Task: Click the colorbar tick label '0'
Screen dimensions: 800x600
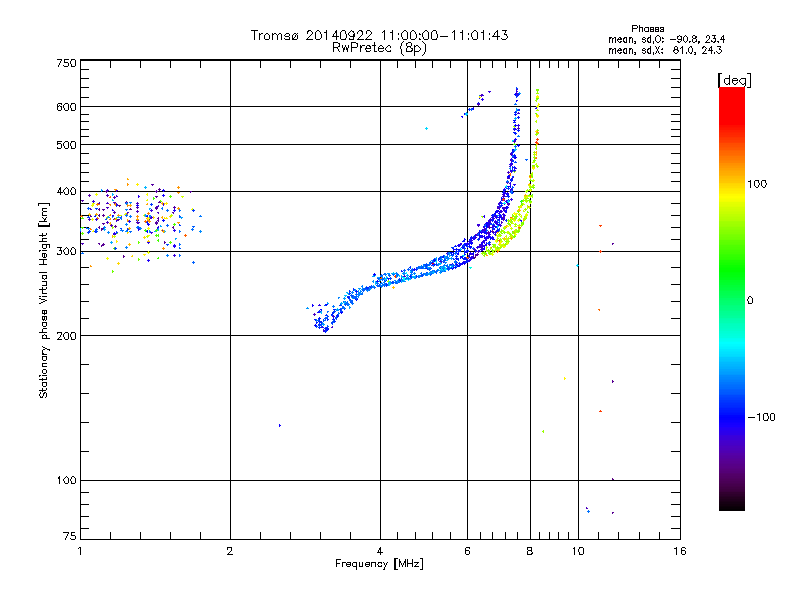Action: pyautogui.click(x=750, y=301)
